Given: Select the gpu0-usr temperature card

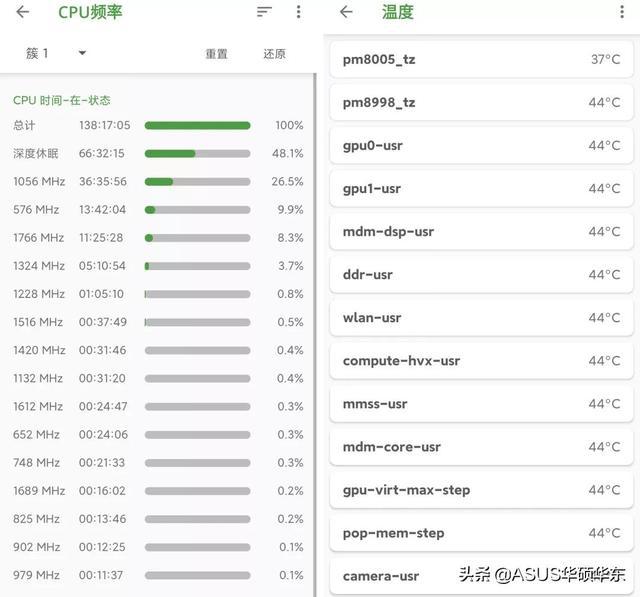Looking at the screenshot, I should [481, 145].
